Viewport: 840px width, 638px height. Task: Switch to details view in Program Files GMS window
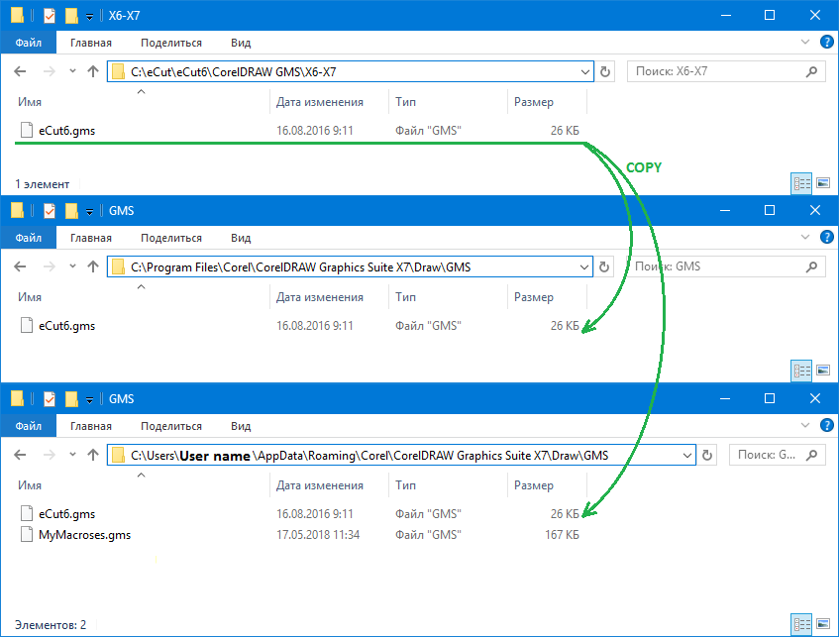(801, 371)
